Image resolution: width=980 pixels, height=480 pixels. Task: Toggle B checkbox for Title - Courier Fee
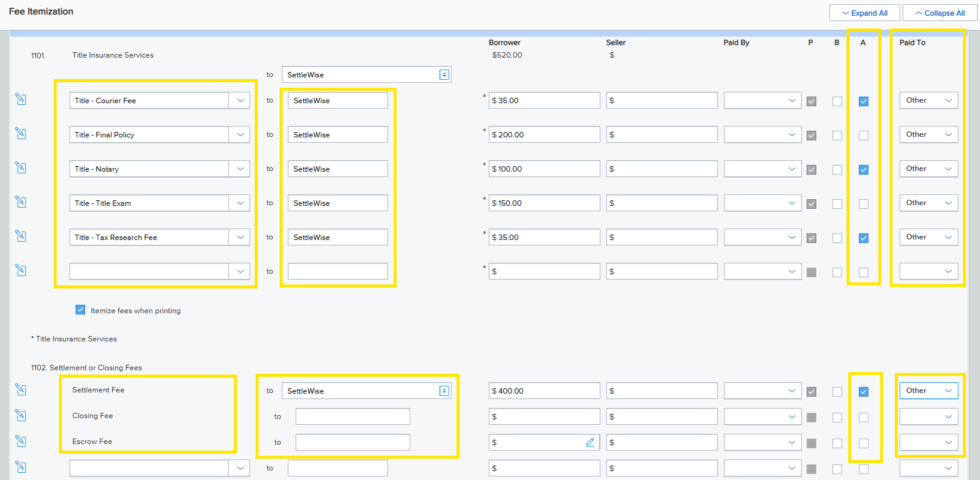coord(837,101)
